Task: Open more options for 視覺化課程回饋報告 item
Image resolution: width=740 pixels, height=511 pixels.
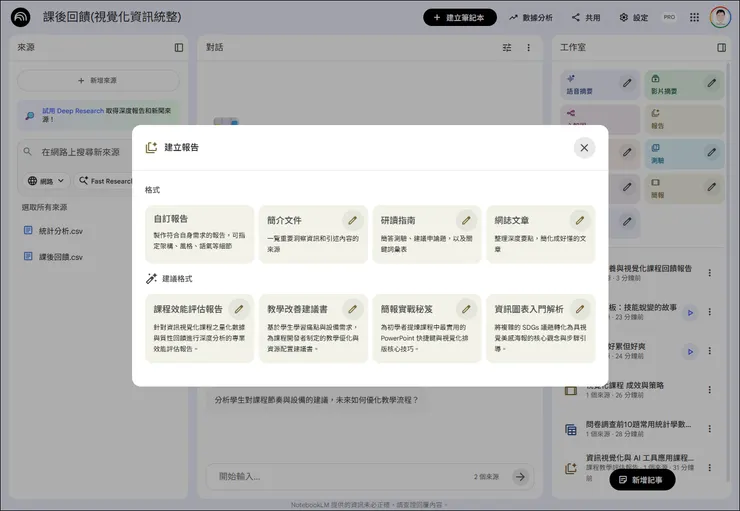Action: point(709,273)
